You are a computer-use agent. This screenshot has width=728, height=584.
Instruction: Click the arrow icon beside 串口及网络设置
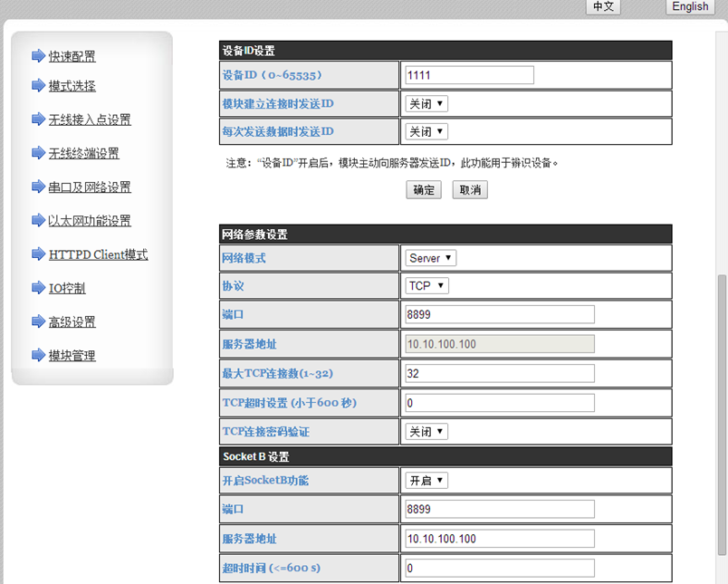coord(38,187)
